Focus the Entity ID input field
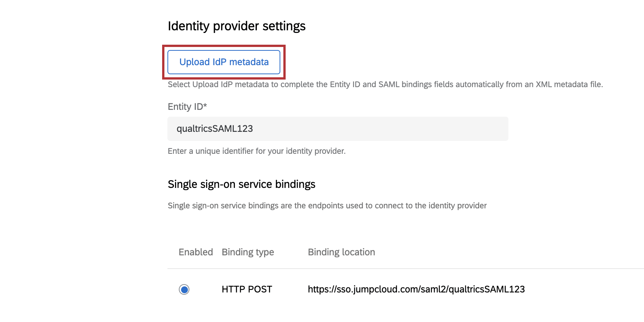 [x=338, y=129]
